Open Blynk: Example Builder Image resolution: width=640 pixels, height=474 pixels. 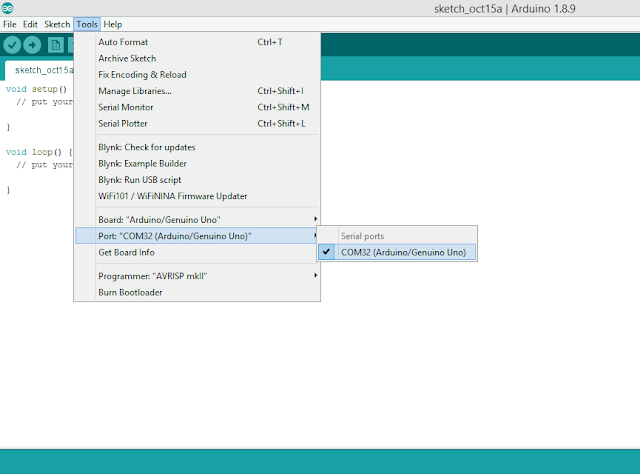(197, 164)
